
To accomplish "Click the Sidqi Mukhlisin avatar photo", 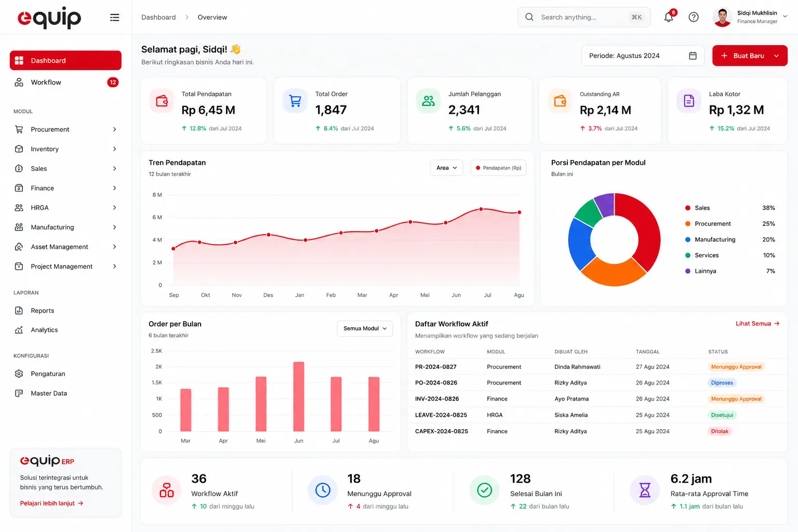I will pos(722,17).
